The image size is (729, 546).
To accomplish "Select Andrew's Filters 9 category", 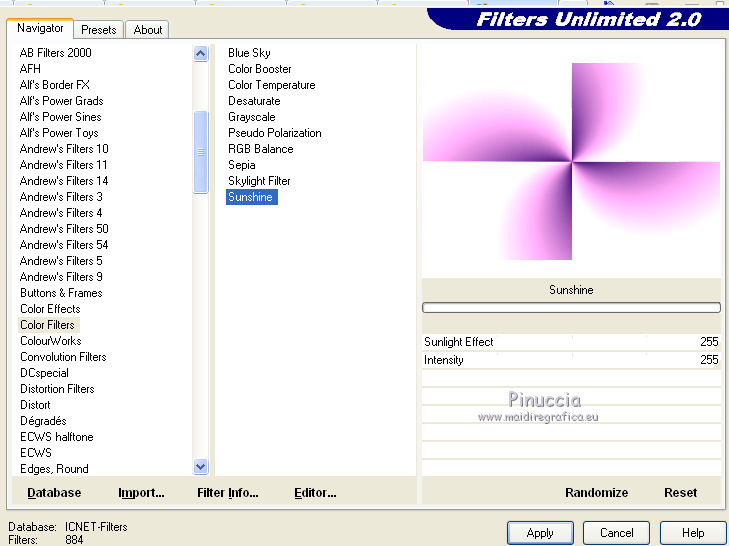I will [61, 277].
